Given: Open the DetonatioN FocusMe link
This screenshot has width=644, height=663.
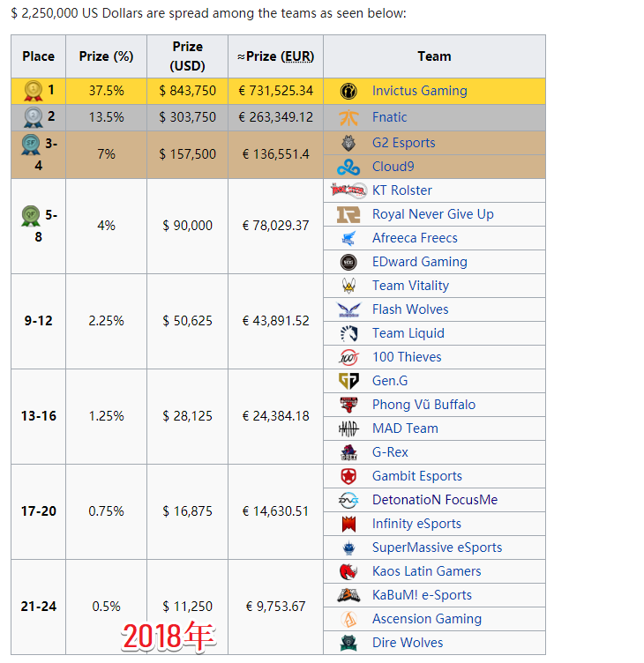Looking at the screenshot, I should click(434, 500).
